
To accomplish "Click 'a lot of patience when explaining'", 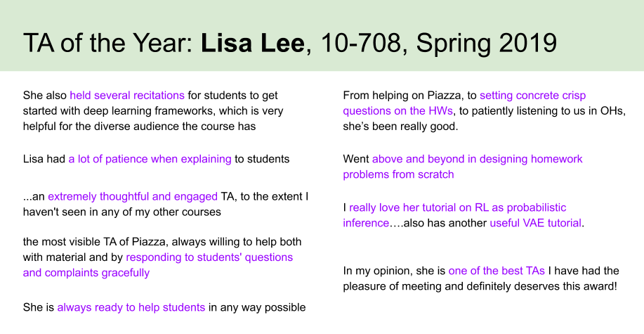I will [x=150, y=159].
